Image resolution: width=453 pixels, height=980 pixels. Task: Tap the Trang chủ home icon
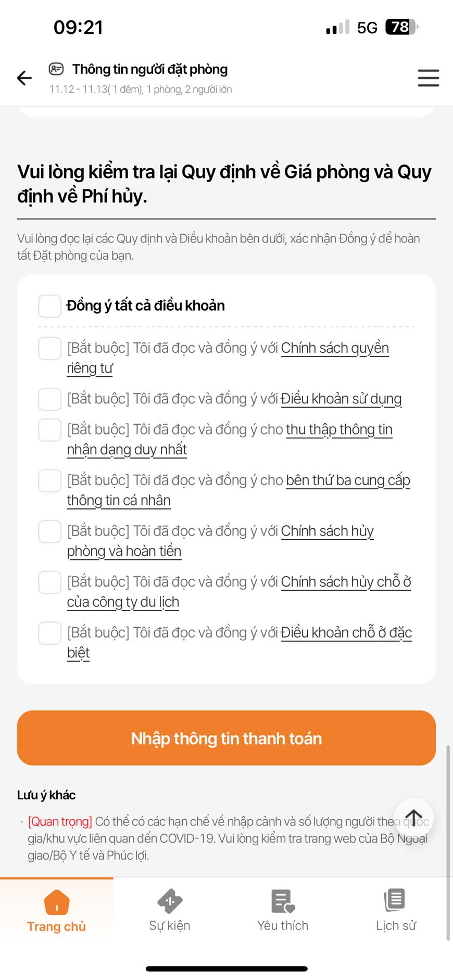(57, 902)
